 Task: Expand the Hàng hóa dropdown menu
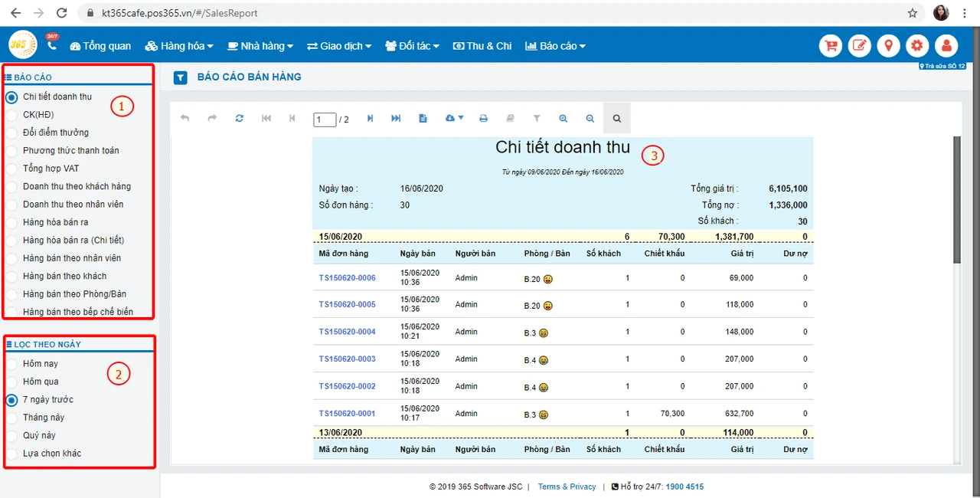[x=179, y=46]
